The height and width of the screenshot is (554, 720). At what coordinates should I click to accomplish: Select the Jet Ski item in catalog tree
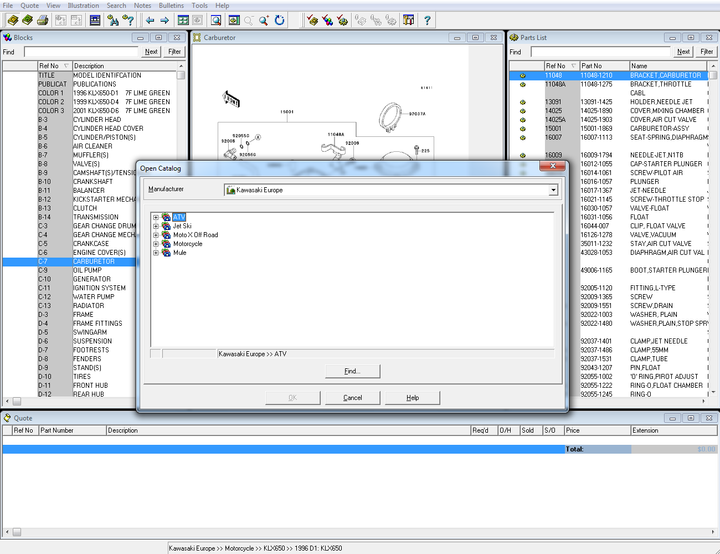point(182,226)
